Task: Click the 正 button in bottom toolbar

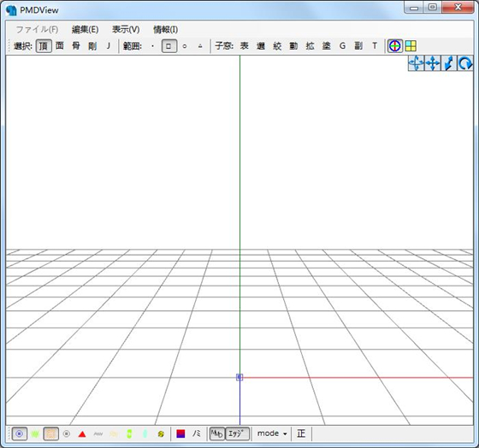Action: pos(301,433)
